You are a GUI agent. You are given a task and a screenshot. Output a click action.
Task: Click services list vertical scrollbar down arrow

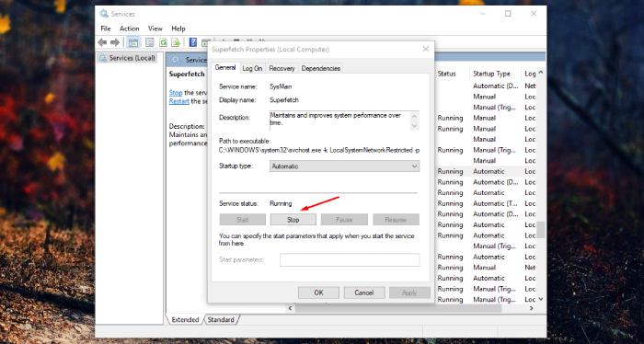tap(541, 299)
